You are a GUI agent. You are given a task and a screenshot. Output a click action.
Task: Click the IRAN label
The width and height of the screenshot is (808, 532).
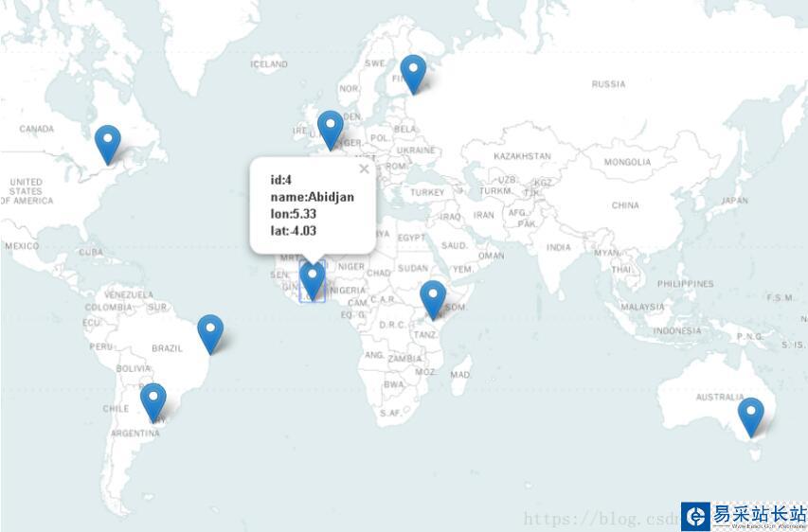(x=484, y=215)
